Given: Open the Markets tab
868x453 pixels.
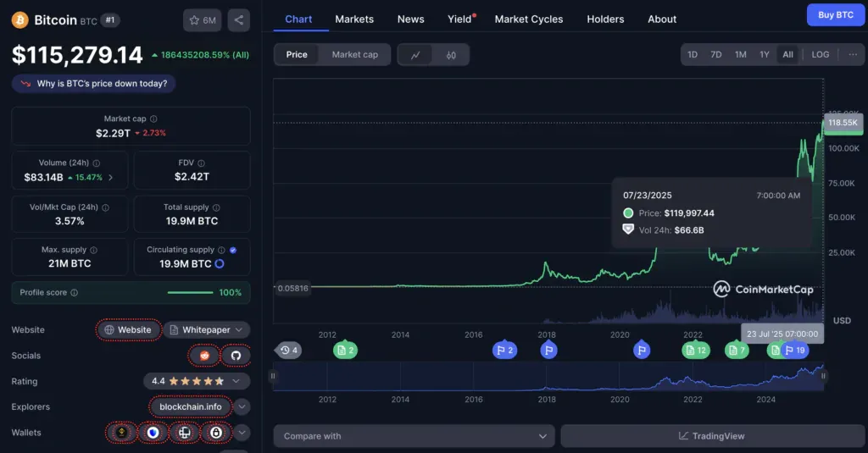Looking at the screenshot, I should coord(354,19).
